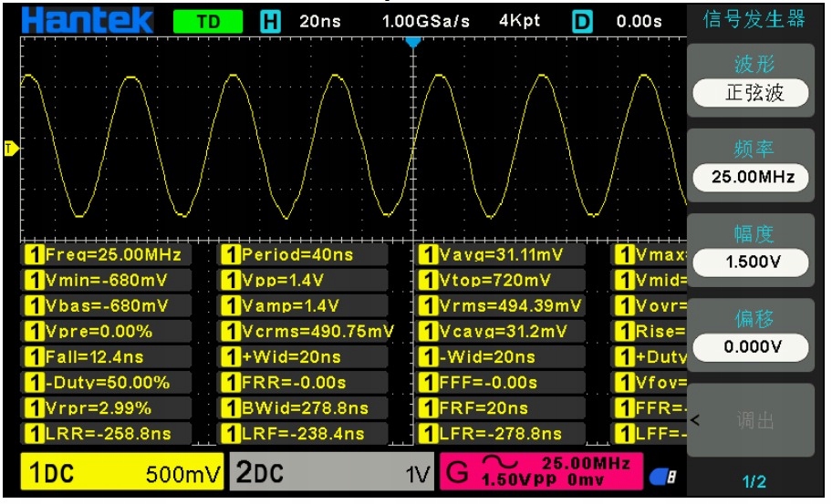
Task: Select the 频率 25.00MHz frequency field
Action: coord(751,165)
